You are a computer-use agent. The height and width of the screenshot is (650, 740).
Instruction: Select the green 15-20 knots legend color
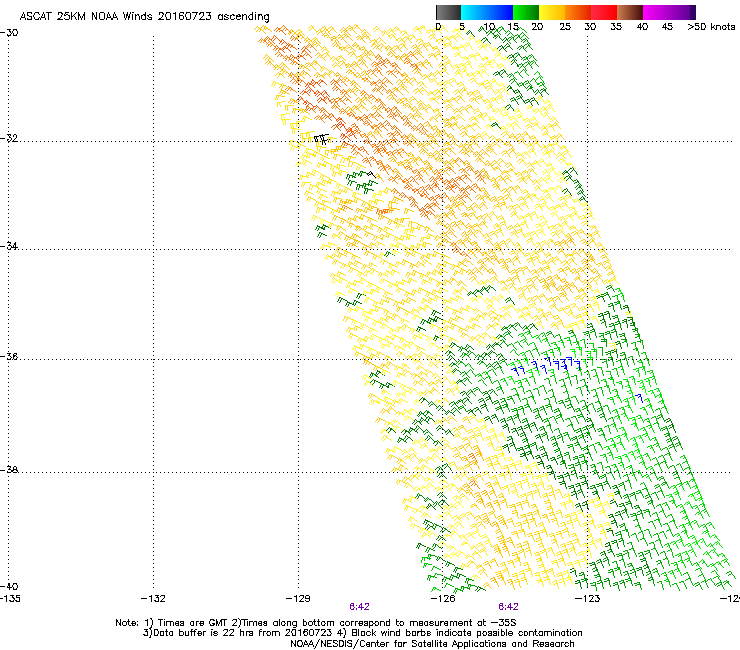tap(526, 12)
